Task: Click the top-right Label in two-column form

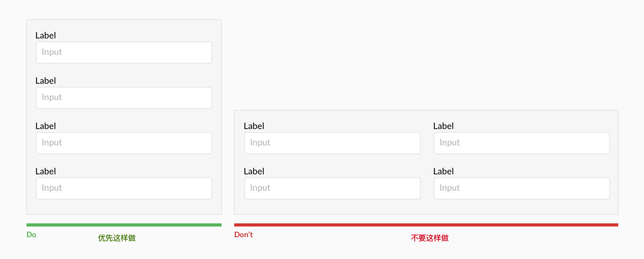Action: (x=443, y=126)
